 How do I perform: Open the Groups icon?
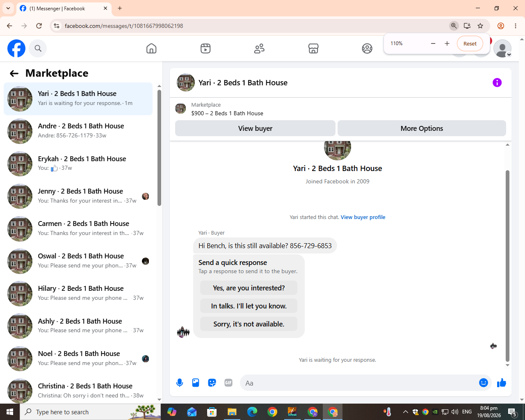[367, 48]
